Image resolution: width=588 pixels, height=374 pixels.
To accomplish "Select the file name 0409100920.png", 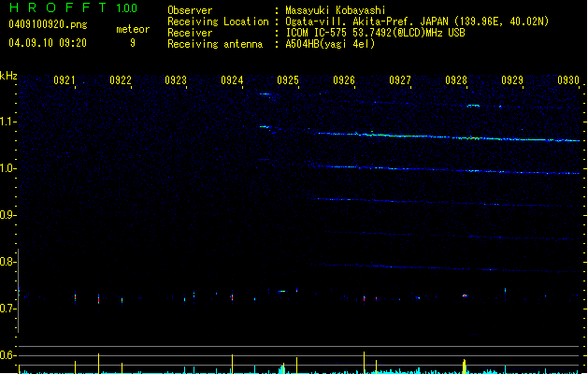I will 48,24.
